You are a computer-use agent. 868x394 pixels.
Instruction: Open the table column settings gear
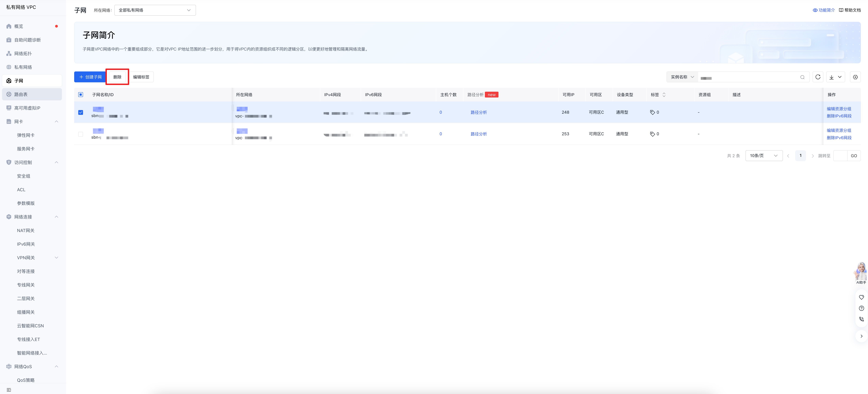[855, 77]
